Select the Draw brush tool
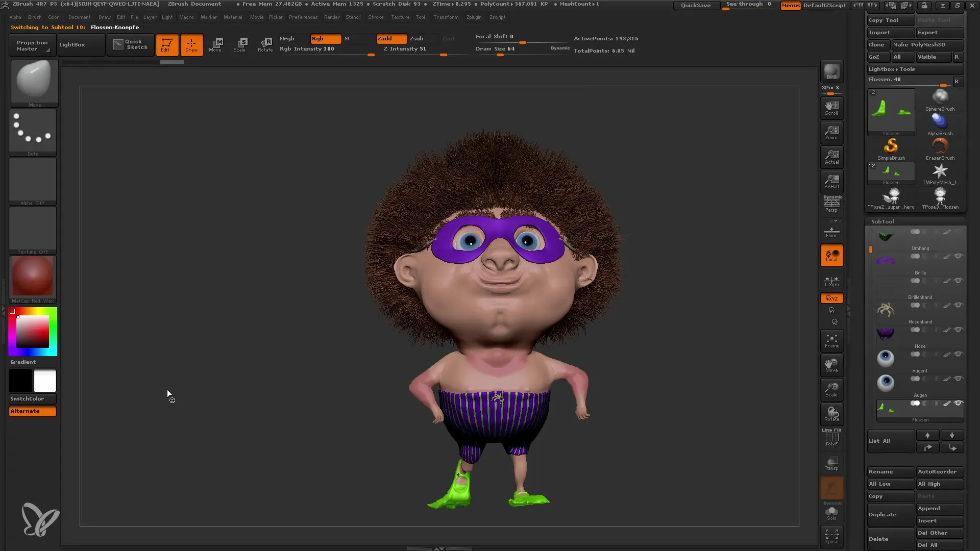This screenshot has width=980, height=551. pyautogui.click(x=191, y=44)
